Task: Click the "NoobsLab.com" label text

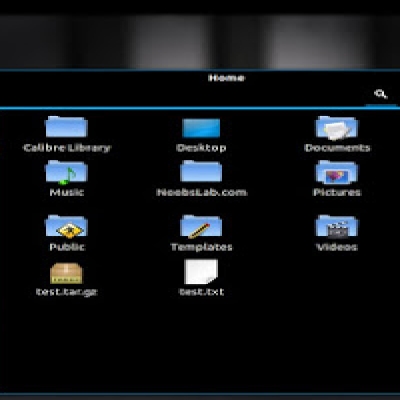Action: (202, 192)
